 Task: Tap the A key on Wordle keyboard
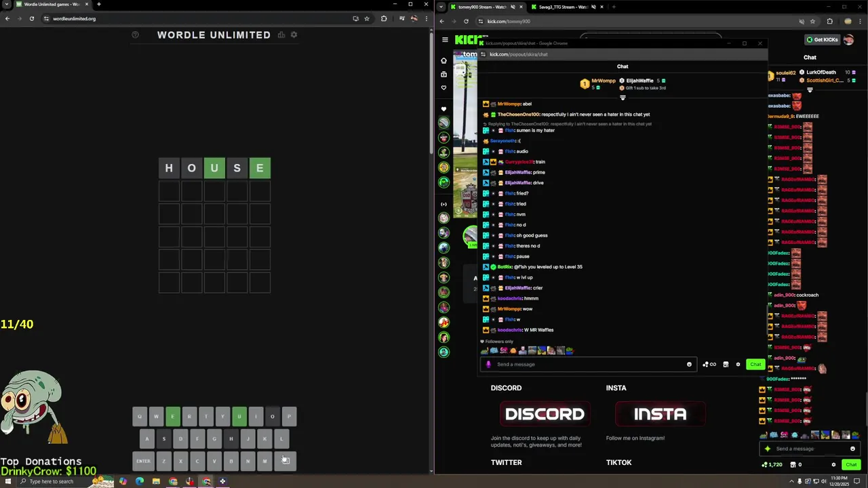[147, 439]
